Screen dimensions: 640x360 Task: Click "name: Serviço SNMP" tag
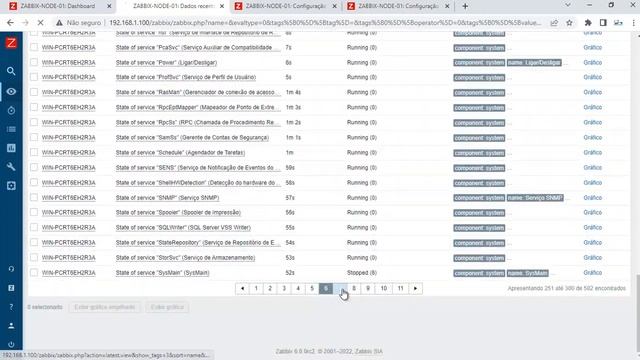tap(535, 198)
